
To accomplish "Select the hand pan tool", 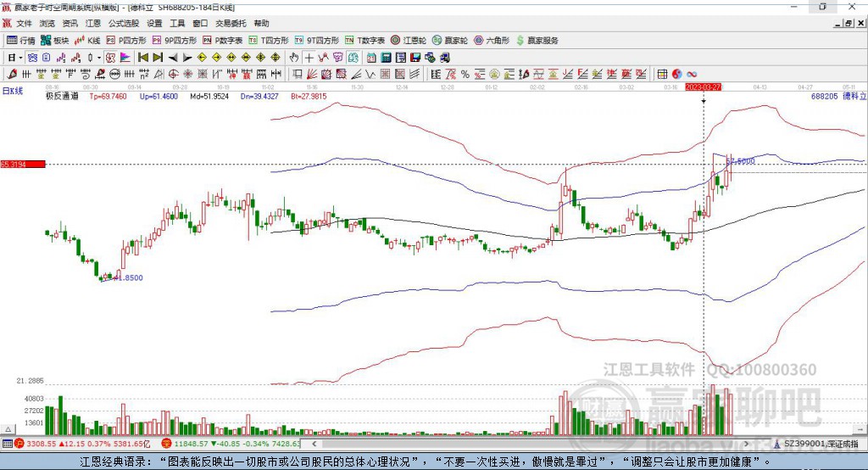I will tap(294, 58).
